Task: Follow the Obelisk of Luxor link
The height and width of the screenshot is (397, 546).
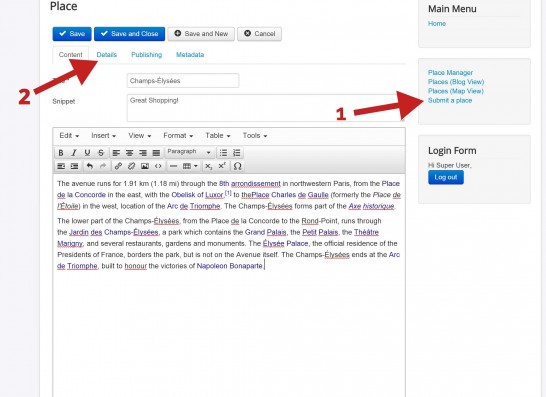Action: click(197, 195)
